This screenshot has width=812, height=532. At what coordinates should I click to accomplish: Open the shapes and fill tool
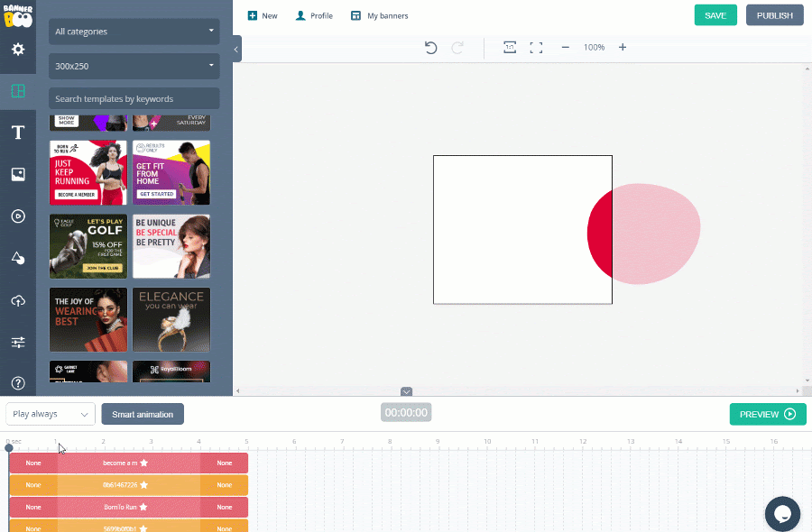point(18,258)
